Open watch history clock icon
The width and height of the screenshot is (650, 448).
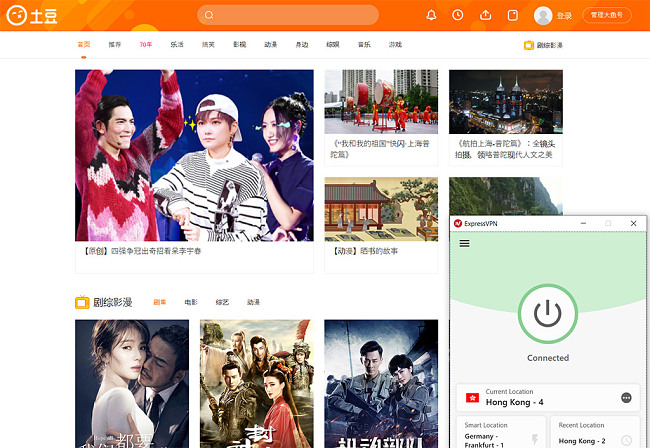[458, 15]
